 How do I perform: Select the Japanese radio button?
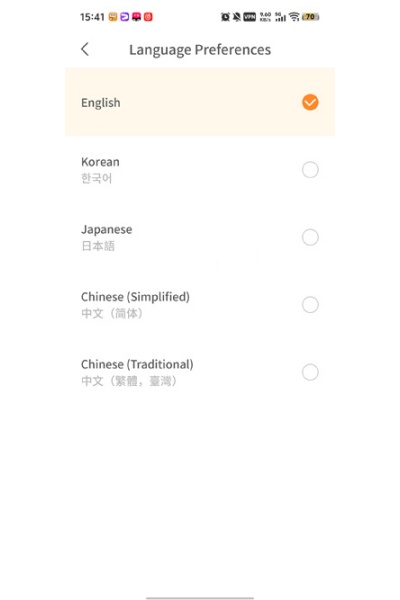(310, 237)
